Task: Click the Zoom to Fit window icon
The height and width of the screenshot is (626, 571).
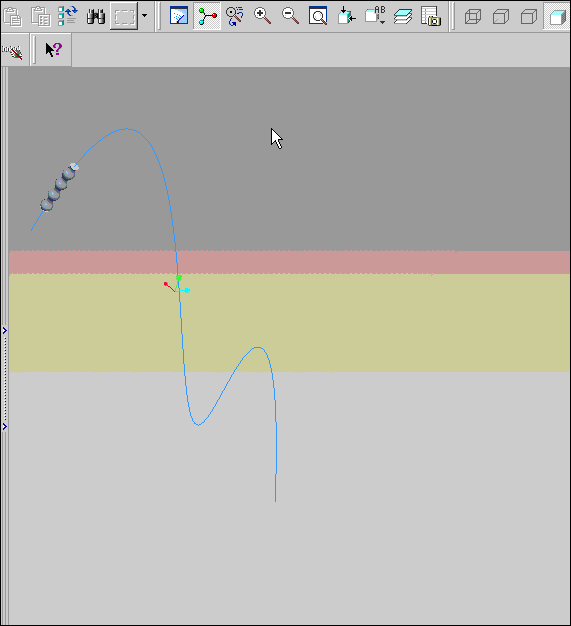Action: pos(318,16)
